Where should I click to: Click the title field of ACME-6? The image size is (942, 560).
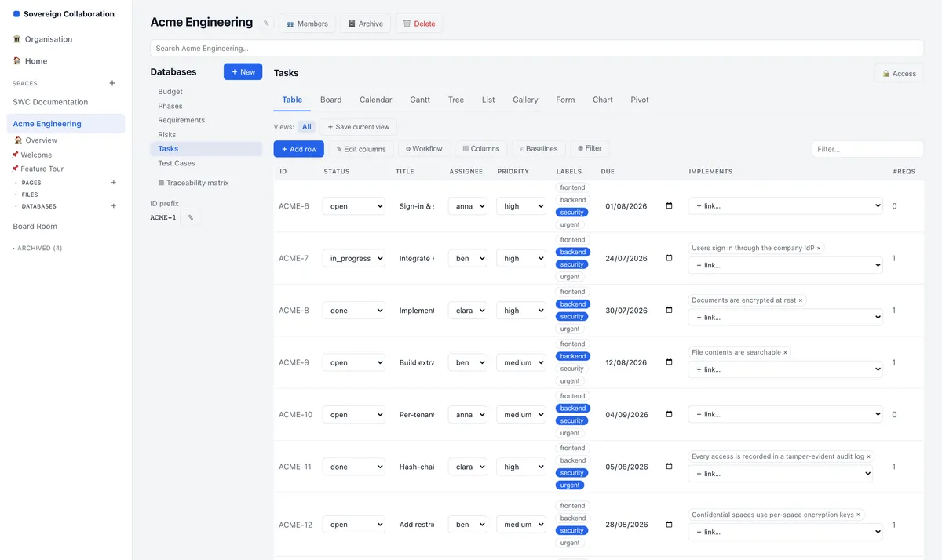pos(416,206)
